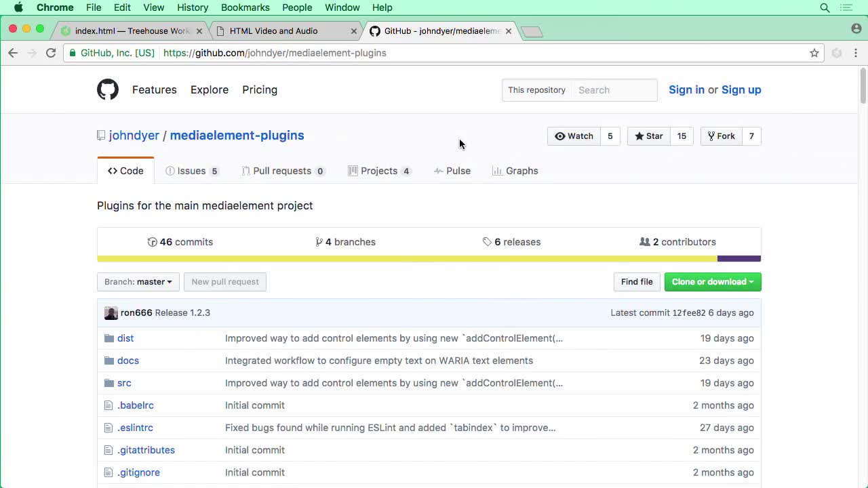Click the yellow language bar segment

[407, 258]
